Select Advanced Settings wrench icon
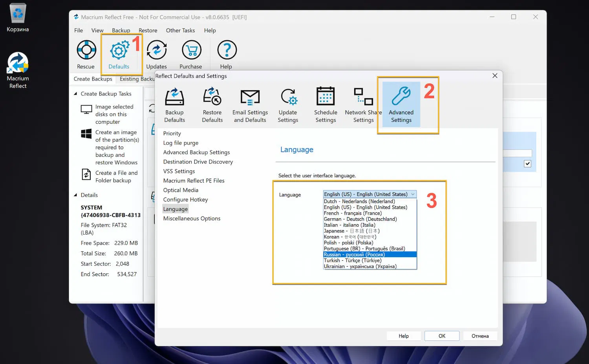The height and width of the screenshot is (364, 589). coord(401,105)
